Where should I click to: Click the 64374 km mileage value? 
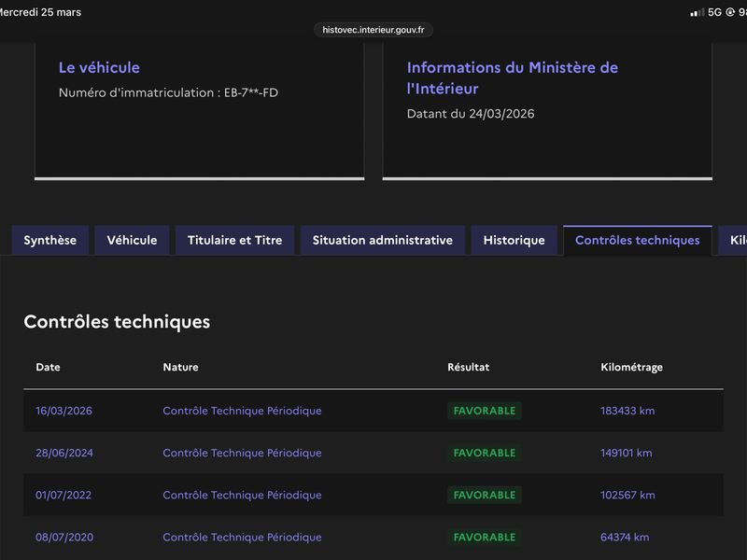[x=625, y=538]
